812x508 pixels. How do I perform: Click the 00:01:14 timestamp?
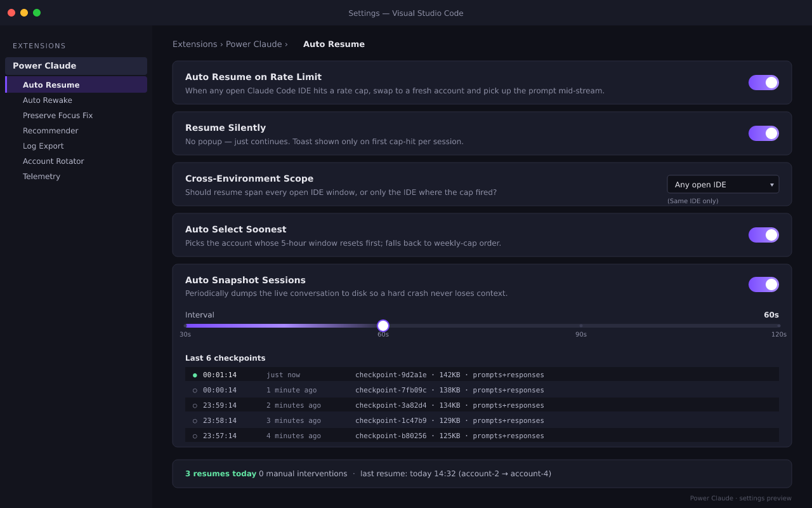(219, 375)
